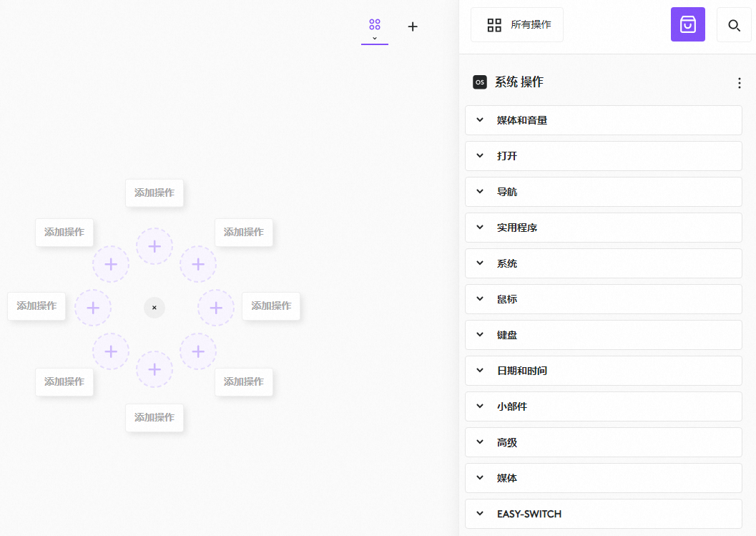Click the topmost plus circle slot in ring
The height and width of the screenshot is (536, 756).
coord(154,246)
